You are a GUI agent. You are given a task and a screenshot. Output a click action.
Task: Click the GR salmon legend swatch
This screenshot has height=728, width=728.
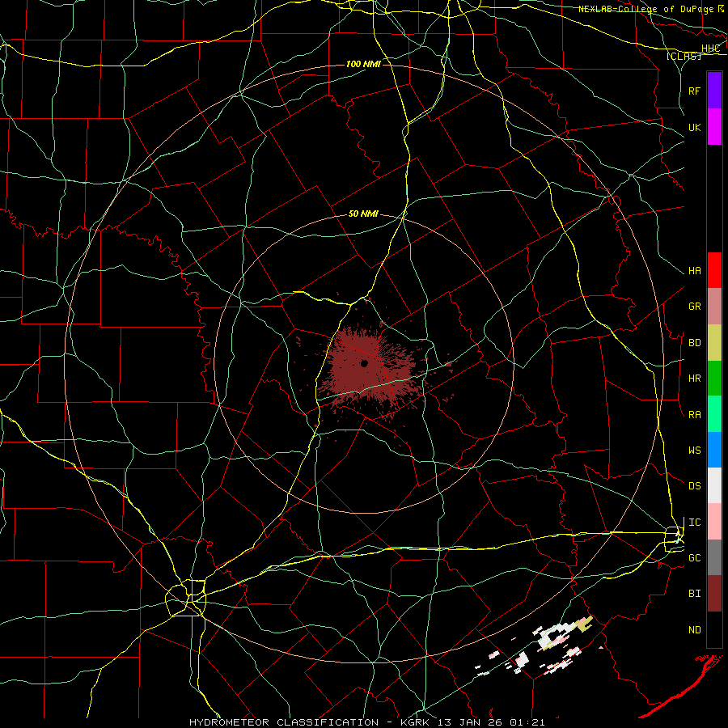714,307
